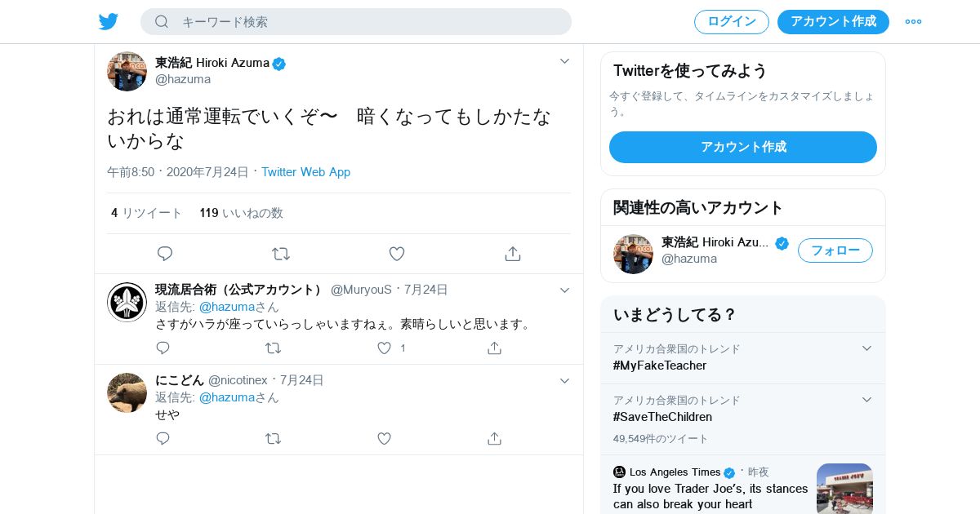Click the Twitter bird logo

tap(109, 22)
